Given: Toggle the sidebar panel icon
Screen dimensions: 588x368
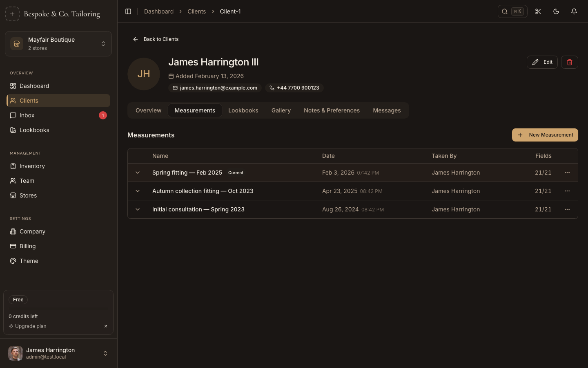Looking at the screenshot, I should point(128,11).
